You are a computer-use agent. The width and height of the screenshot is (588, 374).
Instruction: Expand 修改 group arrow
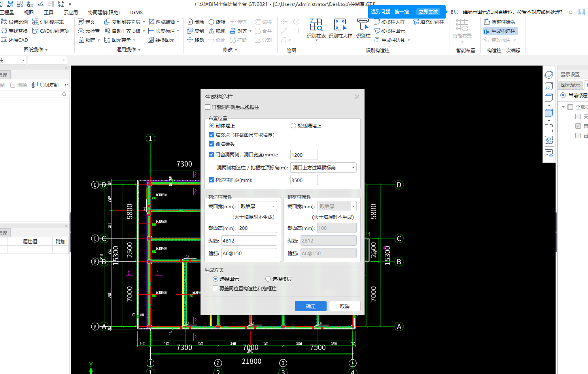pos(236,50)
